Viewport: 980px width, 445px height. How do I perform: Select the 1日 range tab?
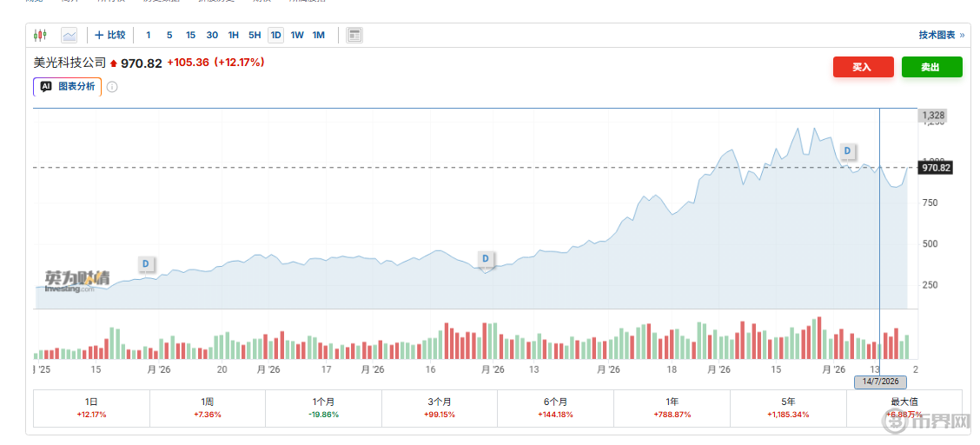point(91,408)
